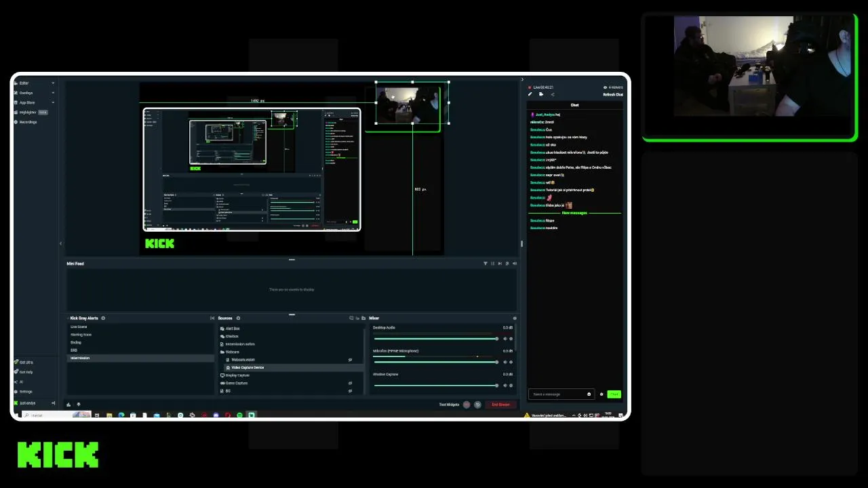The image size is (868, 488).
Task: Expand the Overlays chevron
Action: [x=53, y=93]
